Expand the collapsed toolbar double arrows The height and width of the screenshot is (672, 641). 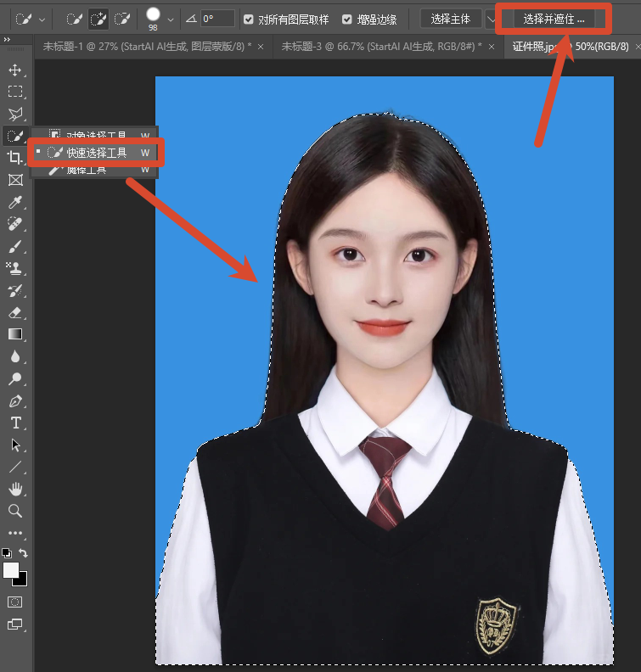coord(7,39)
